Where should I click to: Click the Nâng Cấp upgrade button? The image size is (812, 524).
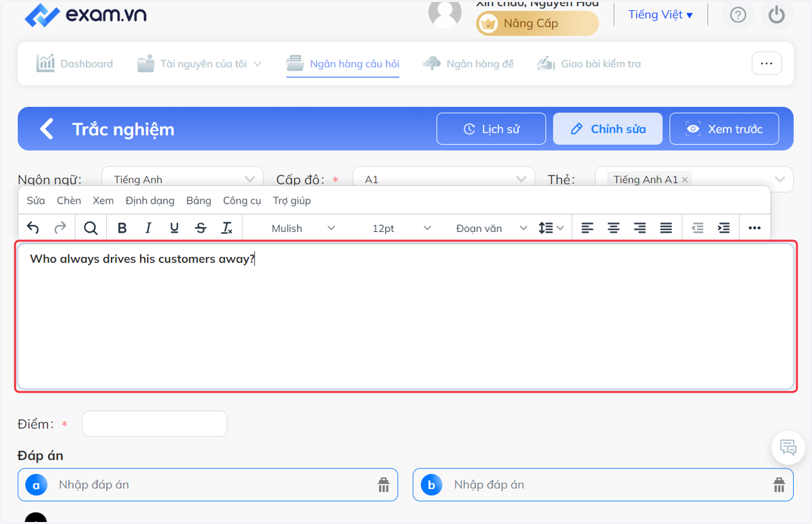538,24
